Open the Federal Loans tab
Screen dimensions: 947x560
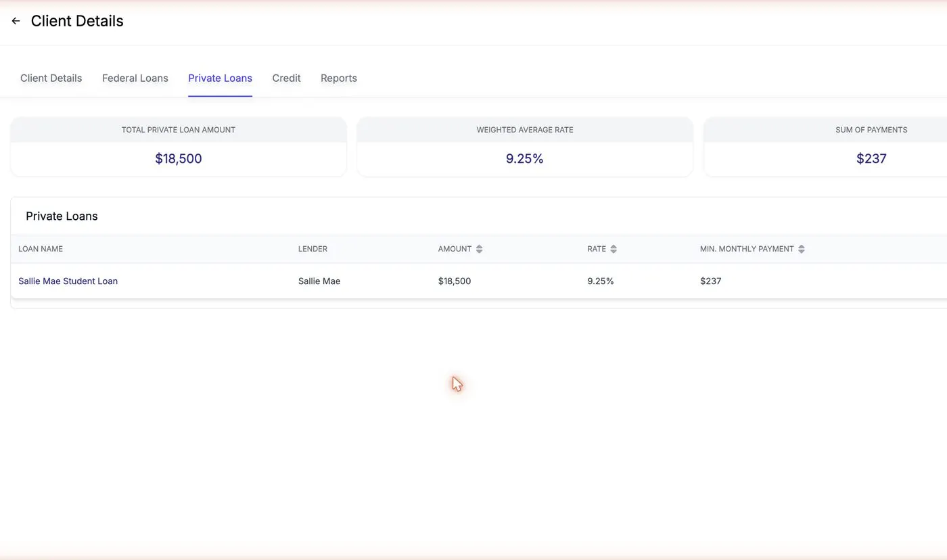point(135,78)
